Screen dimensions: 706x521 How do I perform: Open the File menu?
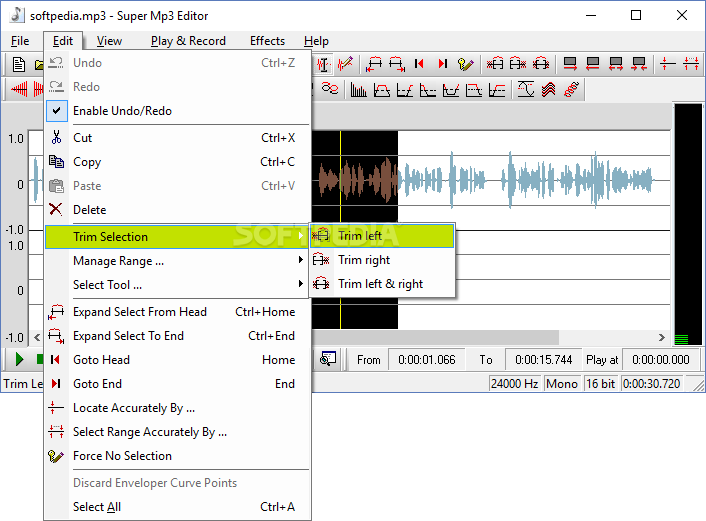pyautogui.click(x=20, y=41)
